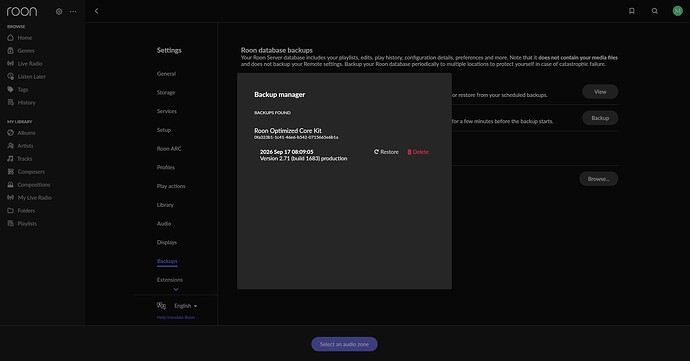The image size is (690, 361).
Task: Open the settings gear icon near Roon logo
Action: pyautogui.click(x=59, y=11)
